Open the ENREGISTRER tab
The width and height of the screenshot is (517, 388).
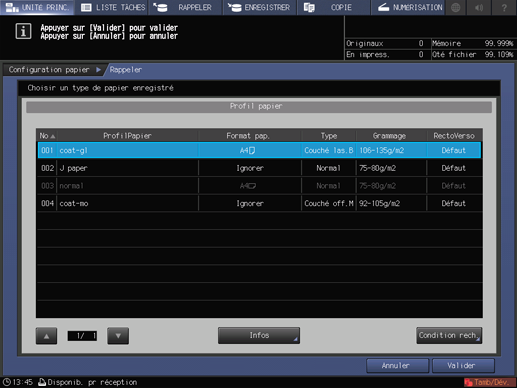tap(260, 7)
